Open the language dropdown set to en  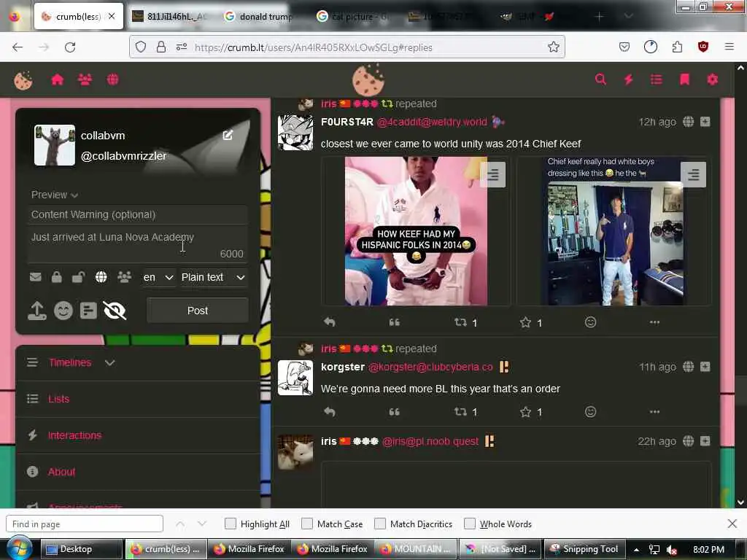coord(158,277)
